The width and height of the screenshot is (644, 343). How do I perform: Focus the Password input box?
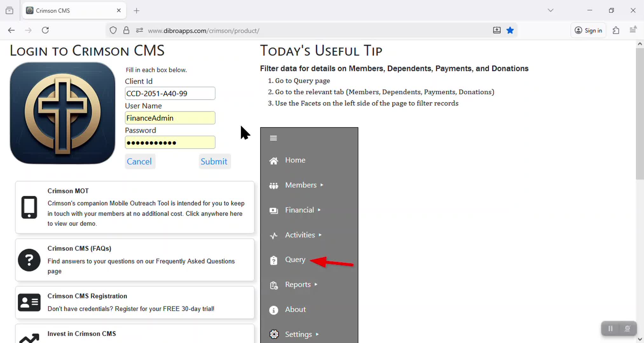coord(170,143)
